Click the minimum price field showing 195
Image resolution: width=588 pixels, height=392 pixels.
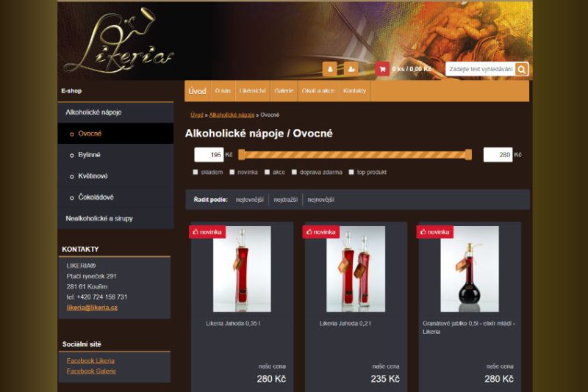point(209,155)
